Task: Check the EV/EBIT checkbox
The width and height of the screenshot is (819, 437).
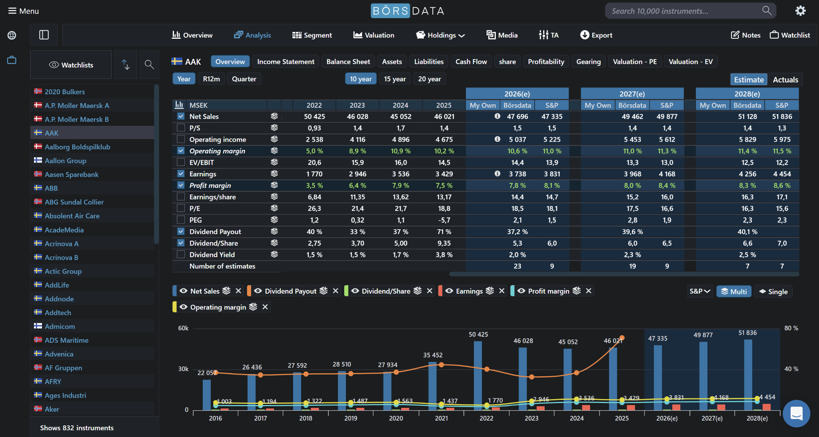Action: click(x=181, y=162)
